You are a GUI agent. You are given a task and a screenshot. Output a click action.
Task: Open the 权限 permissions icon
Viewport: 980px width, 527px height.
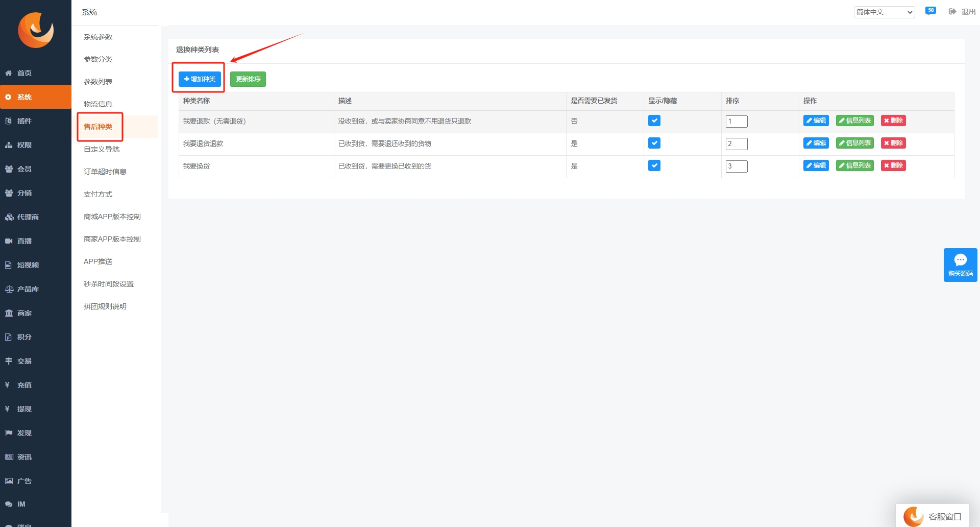point(9,145)
